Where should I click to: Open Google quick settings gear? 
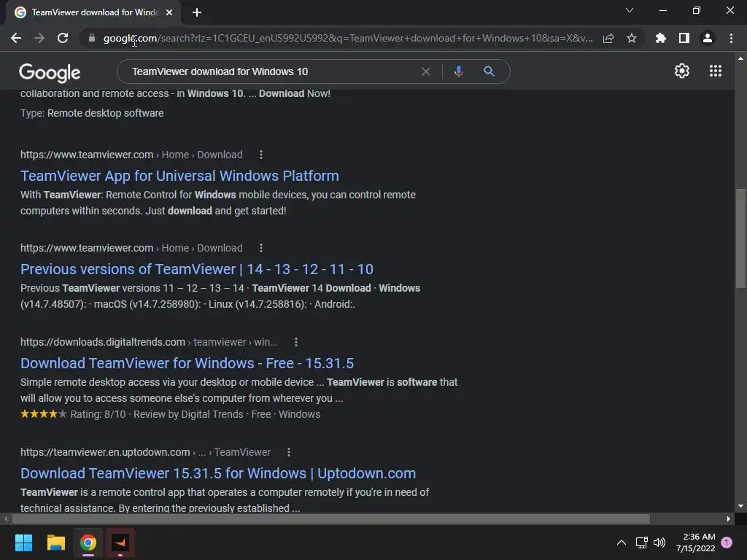[x=682, y=71]
